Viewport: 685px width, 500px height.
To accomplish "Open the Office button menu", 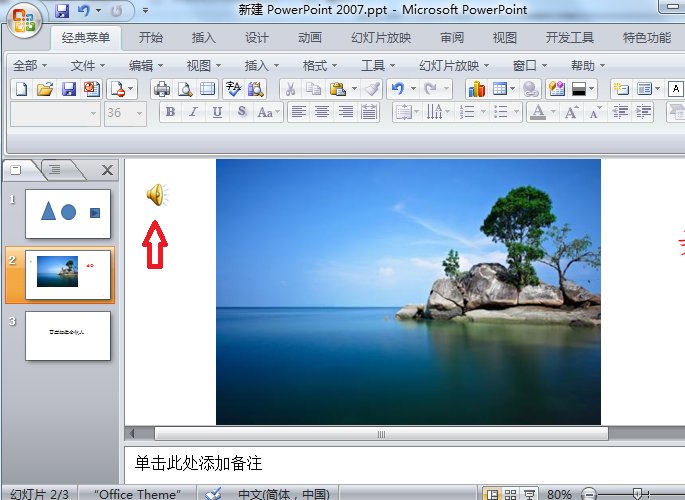I will click(24, 20).
